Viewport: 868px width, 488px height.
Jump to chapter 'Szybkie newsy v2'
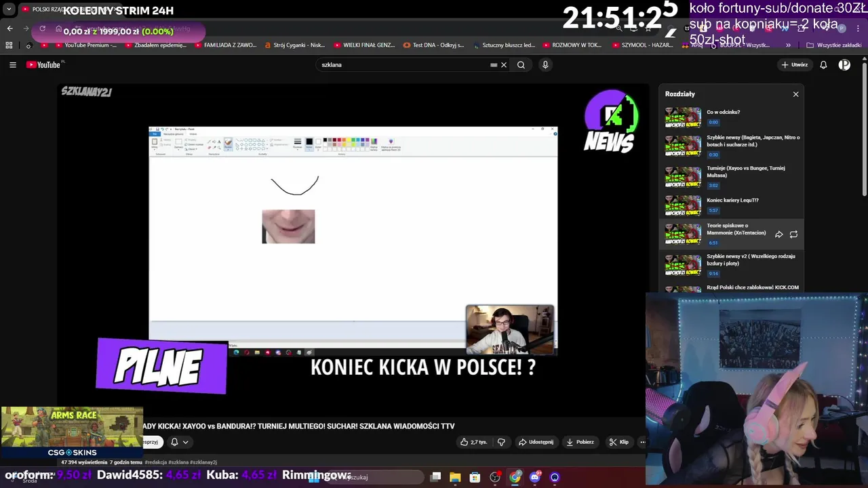(751, 260)
